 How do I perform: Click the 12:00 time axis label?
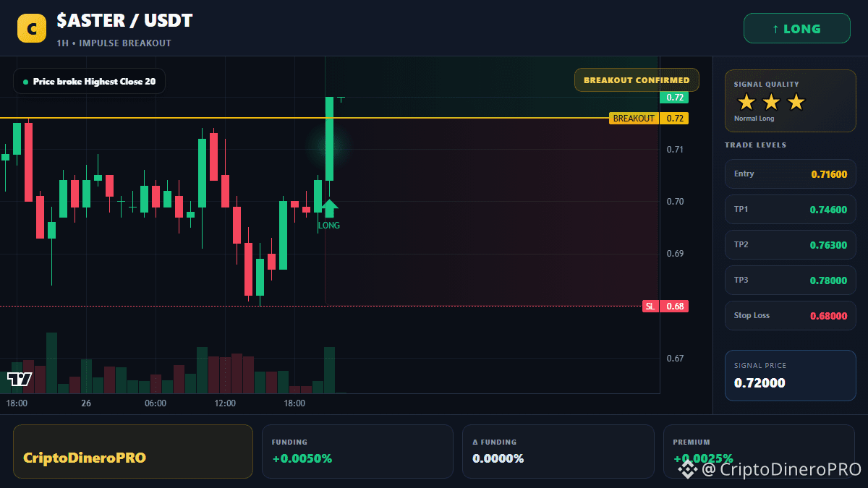225,403
